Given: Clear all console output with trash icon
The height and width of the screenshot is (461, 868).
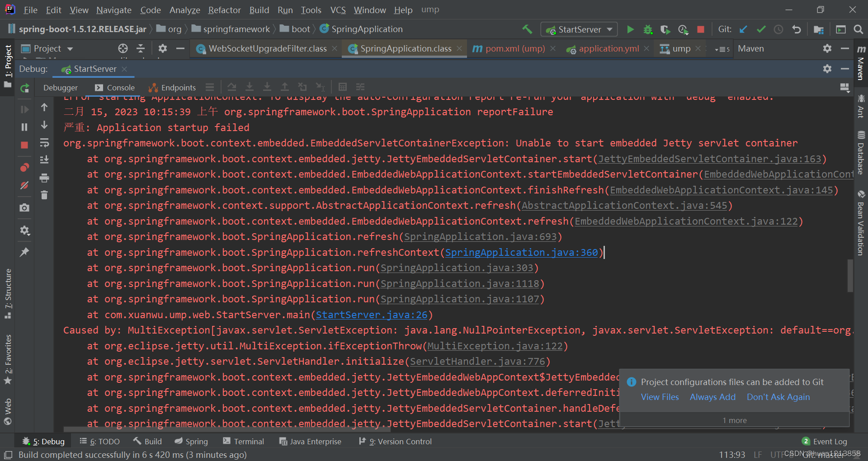Looking at the screenshot, I should pos(44,195).
